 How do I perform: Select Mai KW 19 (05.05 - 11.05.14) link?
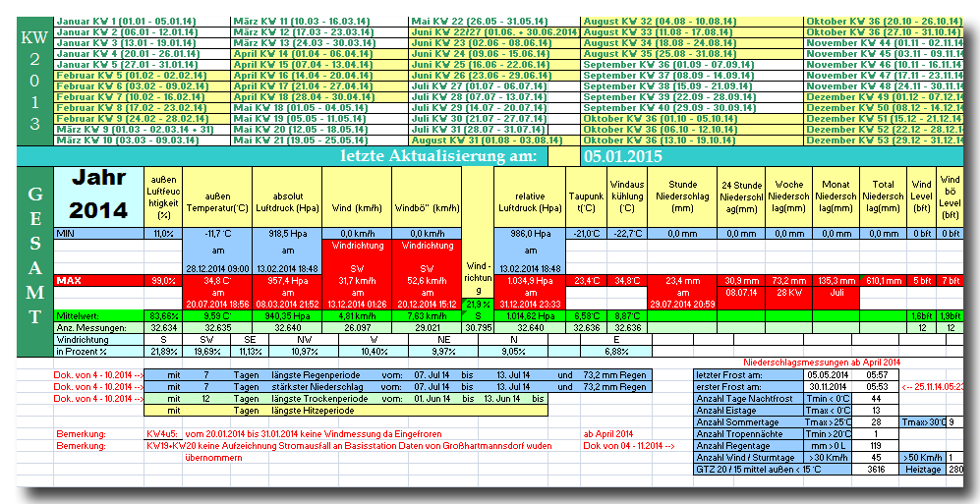[x=300, y=119]
